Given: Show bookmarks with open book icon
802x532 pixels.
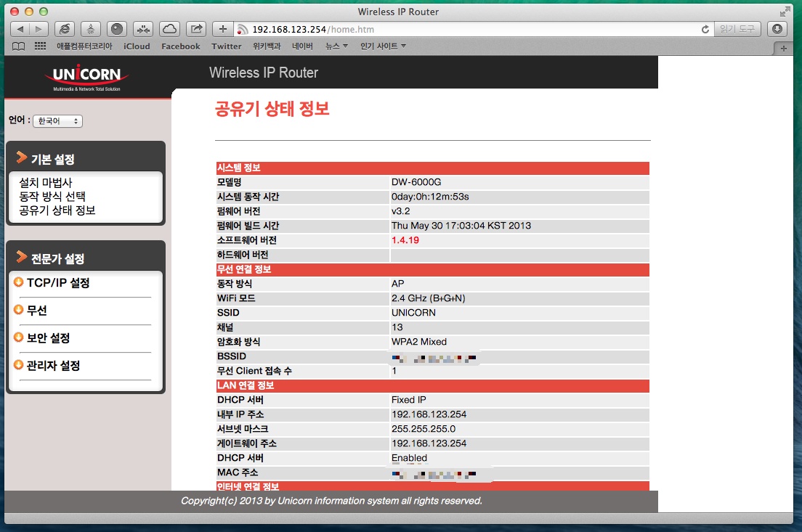Looking at the screenshot, I should point(18,46).
